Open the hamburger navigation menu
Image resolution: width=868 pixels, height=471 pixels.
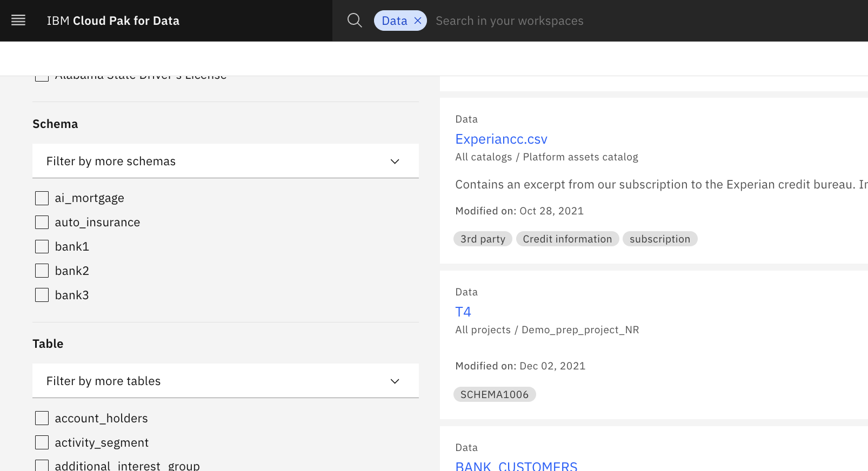coord(18,21)
